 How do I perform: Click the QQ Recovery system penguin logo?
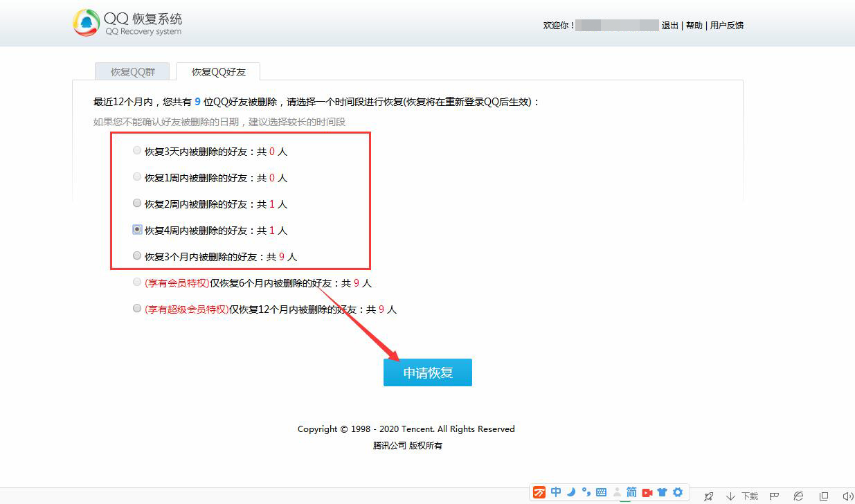click(87, 23)
